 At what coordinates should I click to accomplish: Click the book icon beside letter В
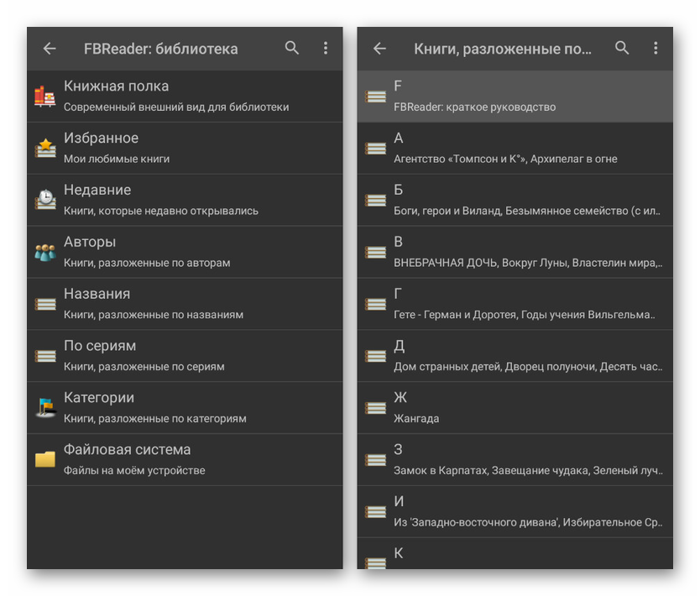point(375,252)
